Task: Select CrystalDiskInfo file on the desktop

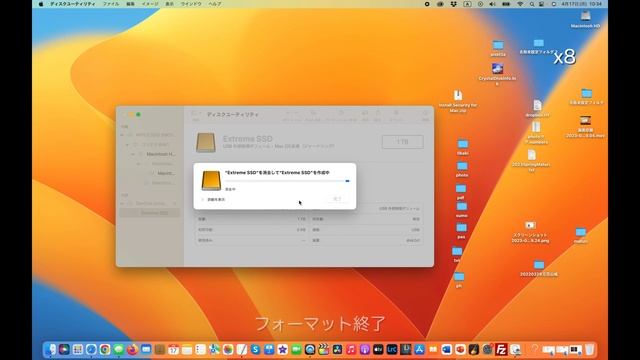Action: [497, 73]
